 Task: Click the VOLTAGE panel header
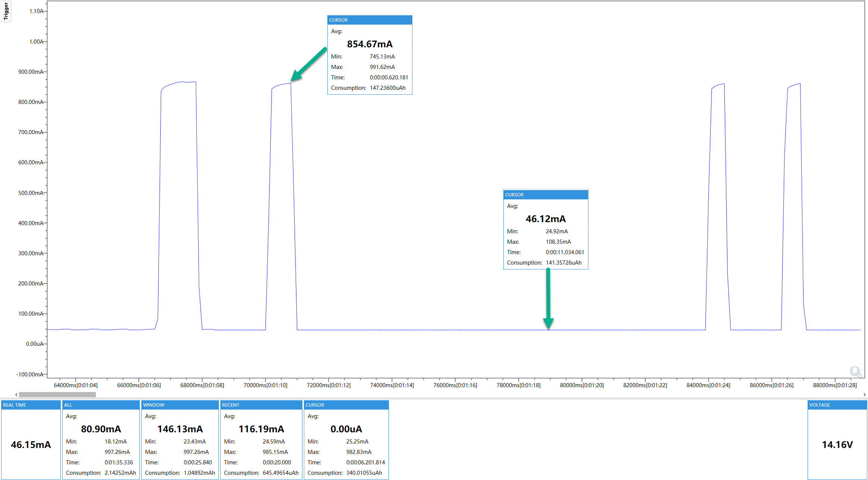(x=837, y=405)
